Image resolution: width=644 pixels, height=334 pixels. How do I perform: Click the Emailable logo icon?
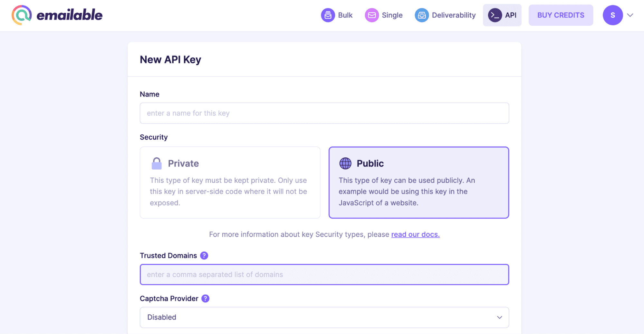coord(22,15)
